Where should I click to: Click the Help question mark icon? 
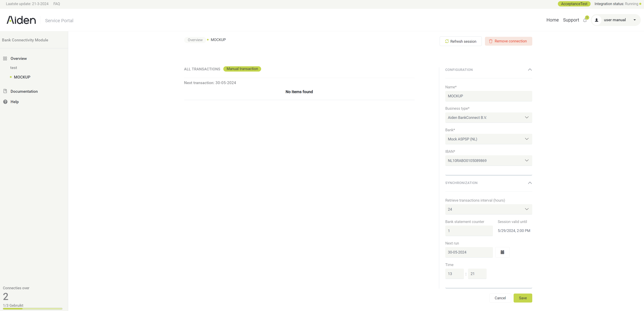5,102
